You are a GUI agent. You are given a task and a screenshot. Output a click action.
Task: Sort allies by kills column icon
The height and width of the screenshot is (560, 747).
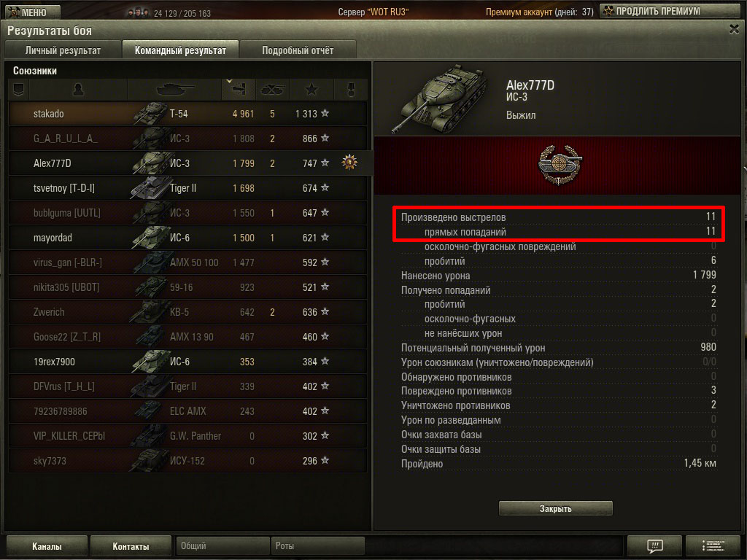coord(273,89)
